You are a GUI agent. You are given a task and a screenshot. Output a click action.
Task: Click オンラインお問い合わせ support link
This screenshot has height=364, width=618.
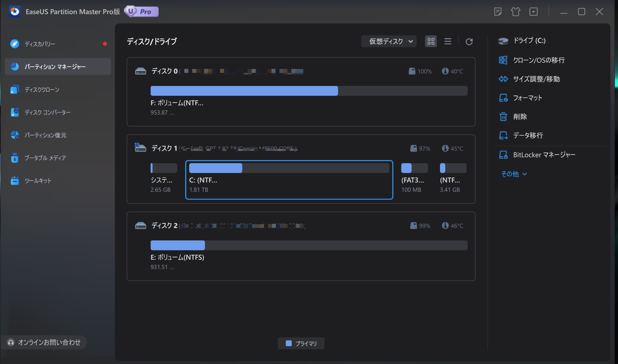click(x=49, y=342)
